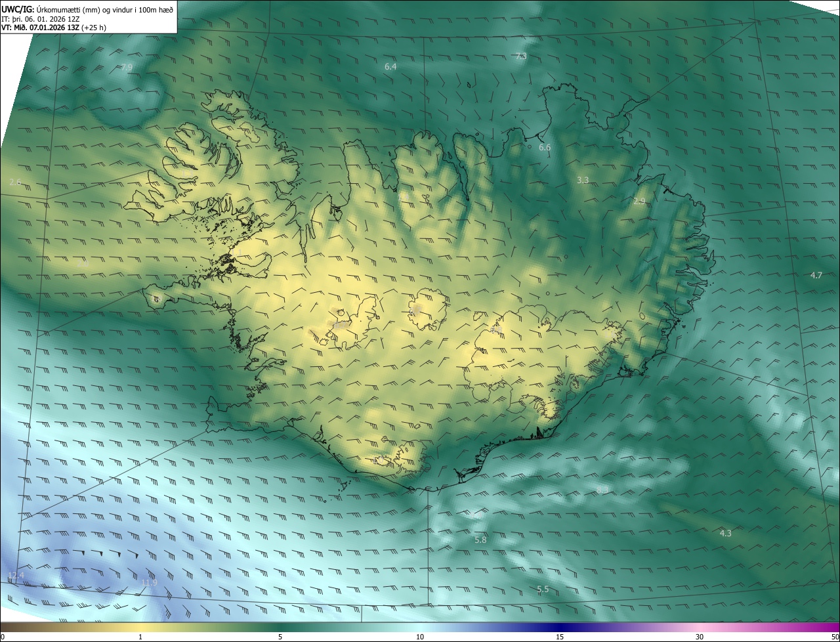This screenshot has width=840, height=642.
Task: Click the 2.9 value label in east Iceland
Action: (639, 202)
